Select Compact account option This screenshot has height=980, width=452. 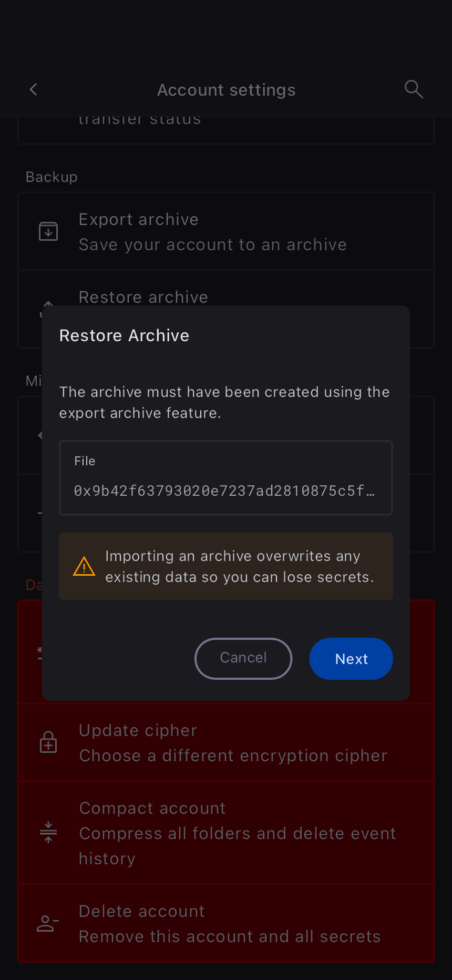(x=226, y=833)
